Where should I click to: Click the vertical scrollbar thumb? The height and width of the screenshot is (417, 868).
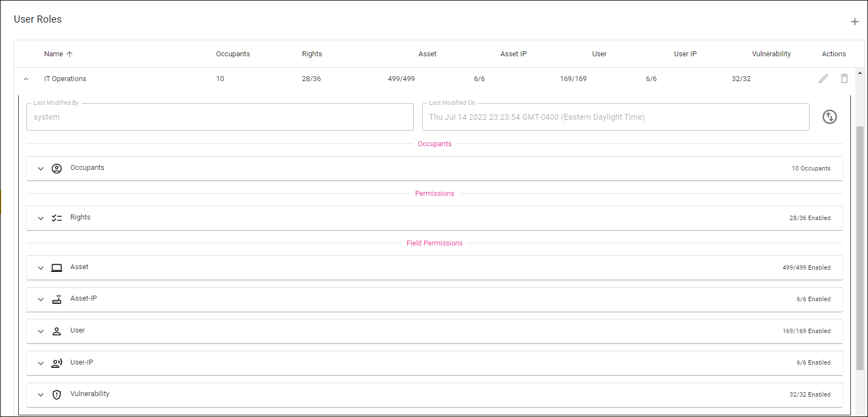click(860, 248)
